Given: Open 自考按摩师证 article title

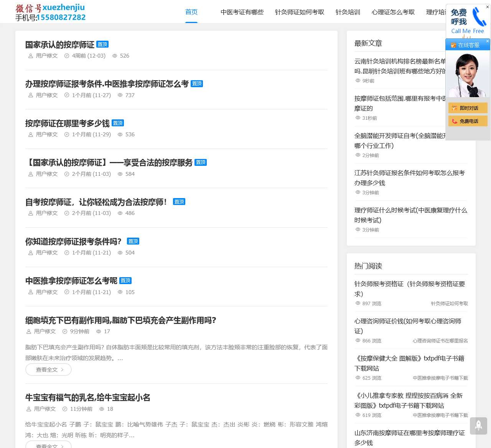Looking at the screenshot, I should 96,202.
